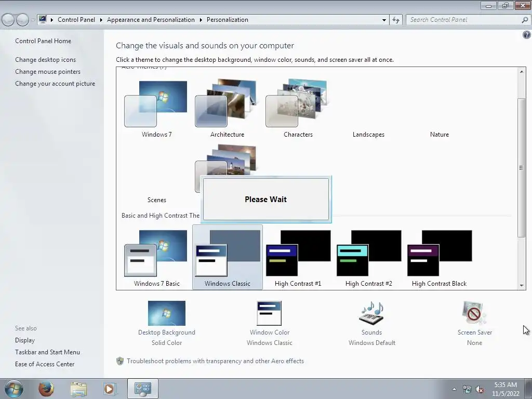
Task: Click the address bar refresh button
Action: [x=395, y=20]
